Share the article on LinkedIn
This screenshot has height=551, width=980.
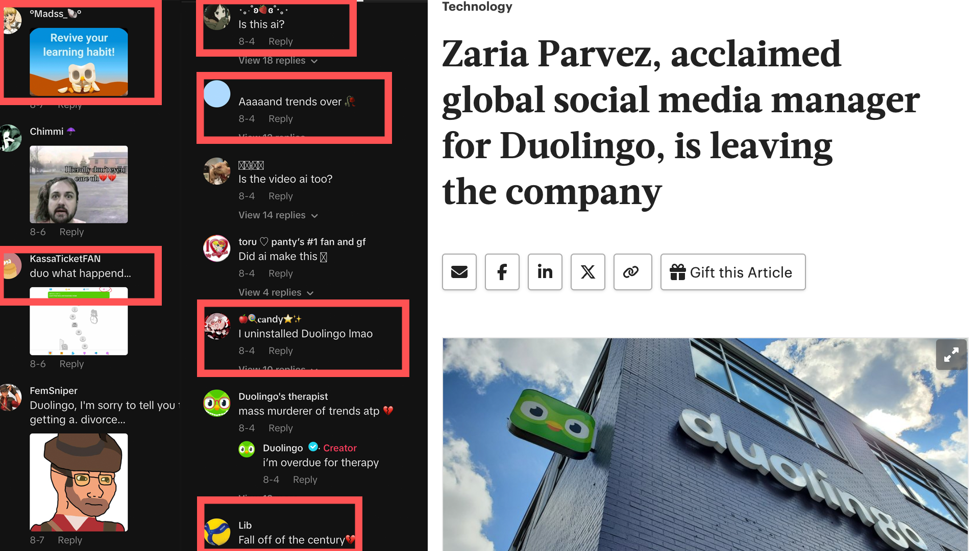click(x=545, y=272)
